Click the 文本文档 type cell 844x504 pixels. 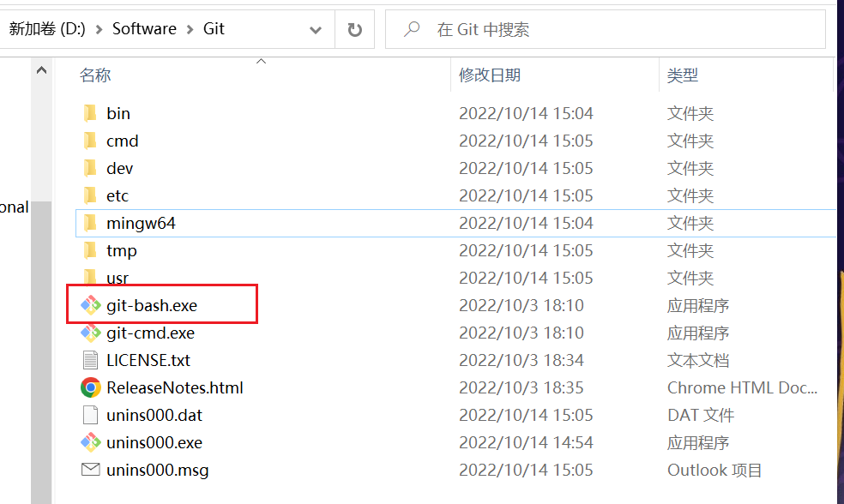698,360
